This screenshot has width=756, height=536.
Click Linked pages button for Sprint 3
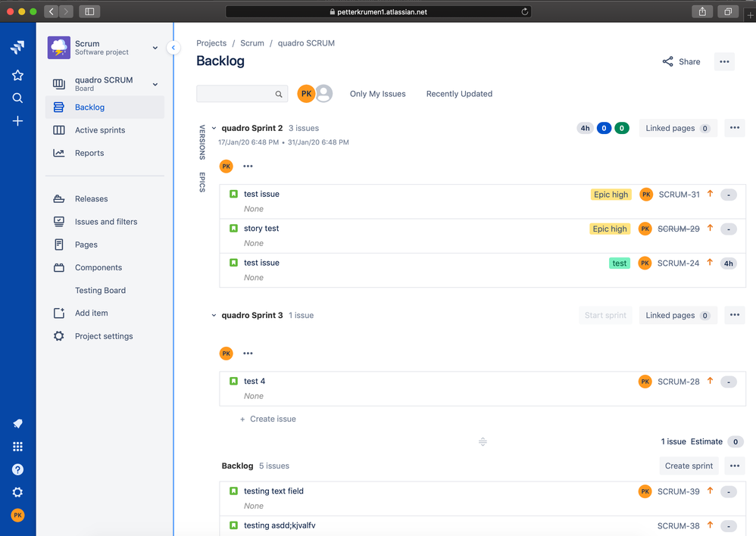tap(678, 315)
